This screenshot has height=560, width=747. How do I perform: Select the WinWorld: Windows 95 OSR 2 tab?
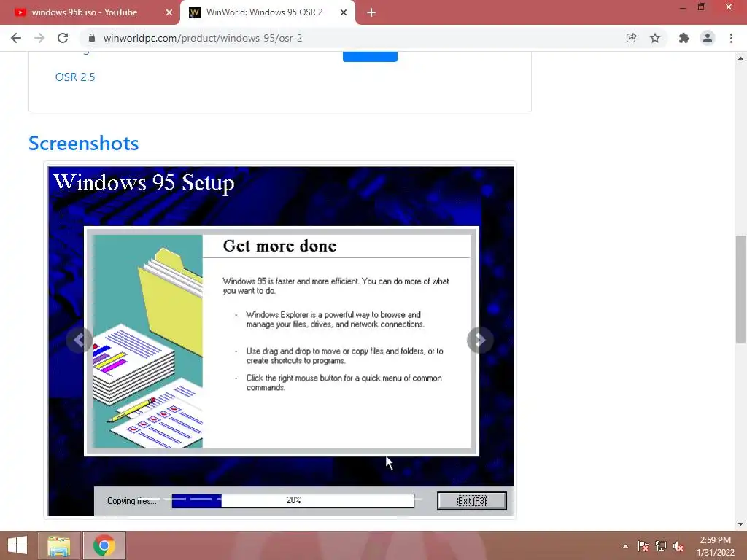click(268, 12)
